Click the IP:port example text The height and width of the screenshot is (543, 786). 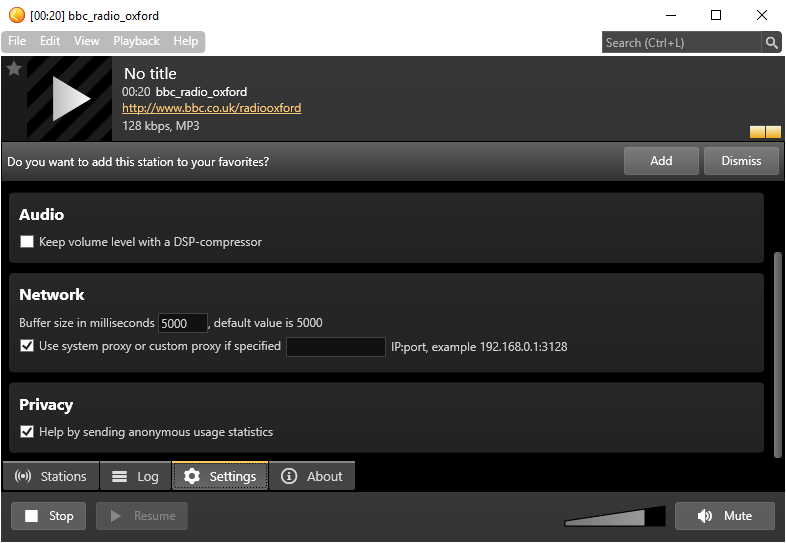tap(479, 346)
